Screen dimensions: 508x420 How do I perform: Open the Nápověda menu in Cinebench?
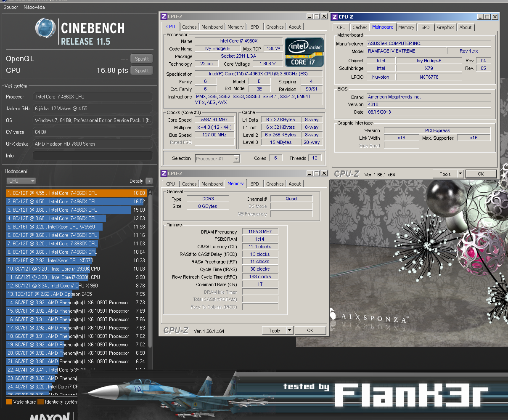tap(34, 7)
